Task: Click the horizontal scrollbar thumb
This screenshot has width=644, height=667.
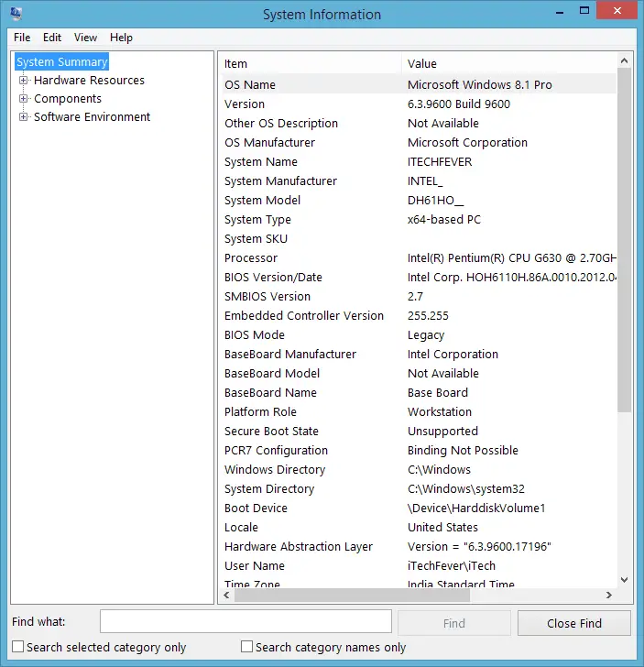Action: (352, 596)
